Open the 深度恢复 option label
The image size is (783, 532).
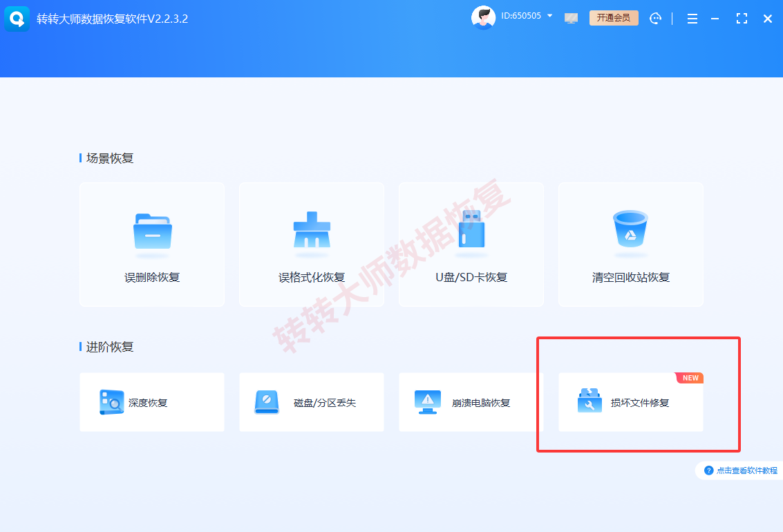click(x=148, y=403)
